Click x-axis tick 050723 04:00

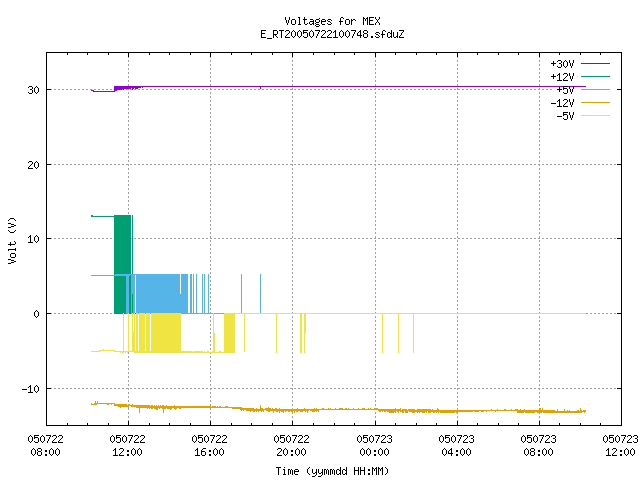(457, 446)
